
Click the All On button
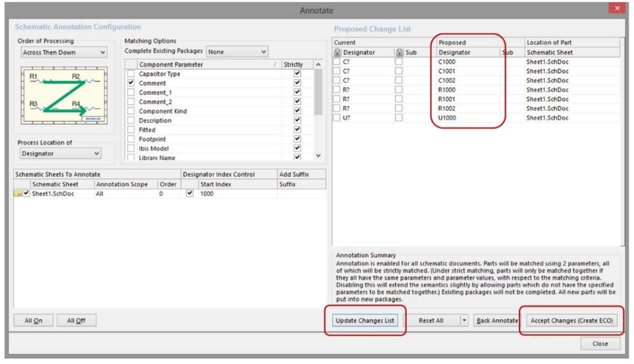pos(34,321)
